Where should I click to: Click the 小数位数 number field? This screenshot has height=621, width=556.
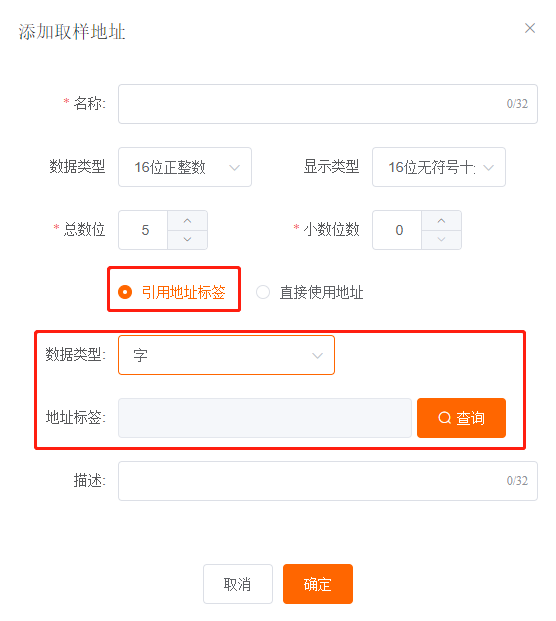[397, 230]
